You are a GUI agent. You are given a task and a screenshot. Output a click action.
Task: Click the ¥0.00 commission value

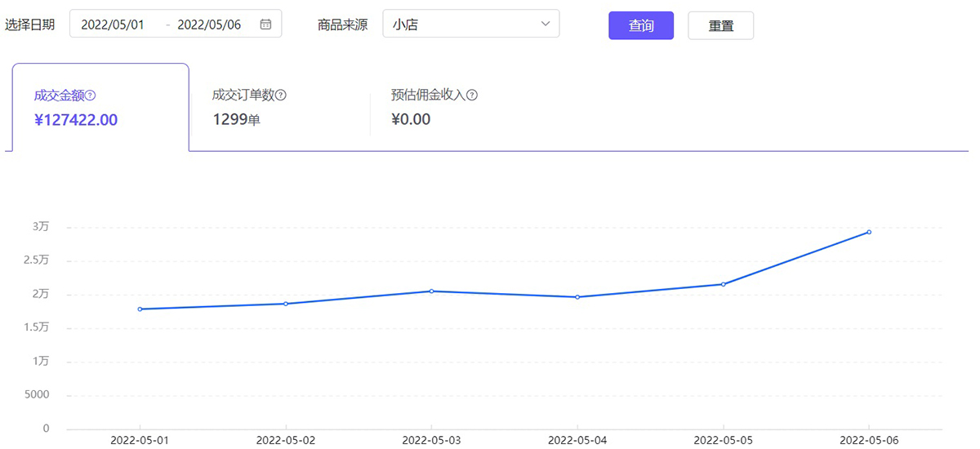tap(411, 120)
